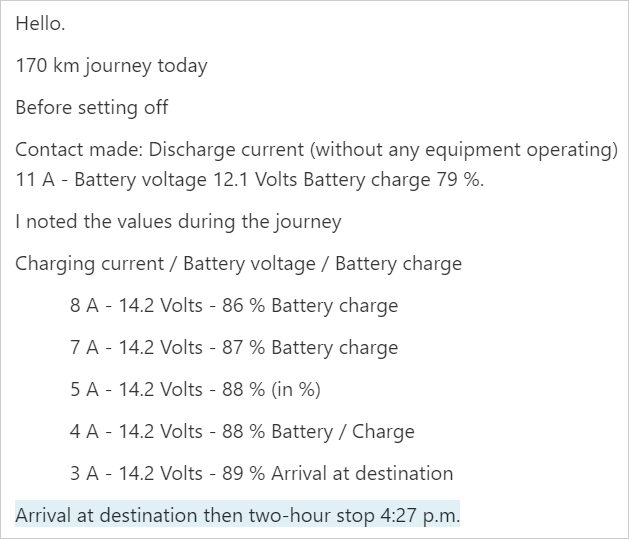Click the highlighted 'Arrival at destination then two-hour stop' line

click(x=237, y=515)
